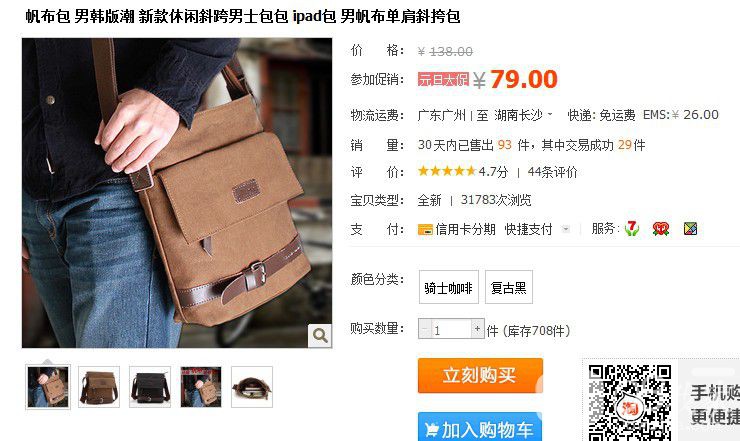The height and width of the screenshot is (441, 740).
Task: Open the 44条评价 reviews link
Action: point(552,172)
